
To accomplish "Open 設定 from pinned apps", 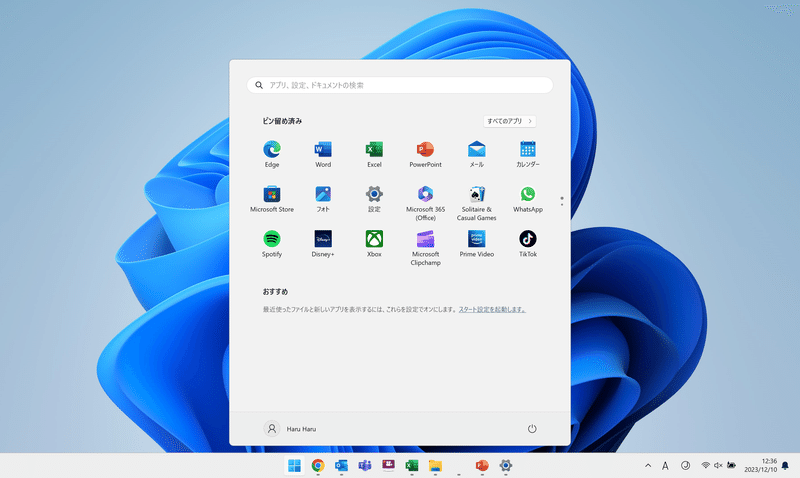I will point(374,199).
